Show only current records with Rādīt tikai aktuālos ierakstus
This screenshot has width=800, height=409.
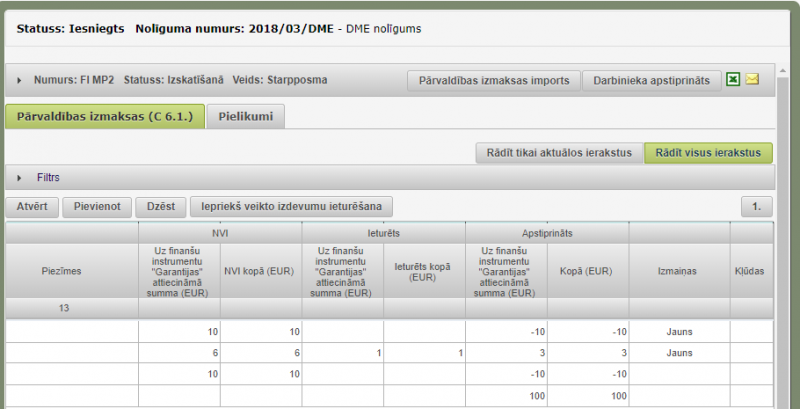point(559,153)
